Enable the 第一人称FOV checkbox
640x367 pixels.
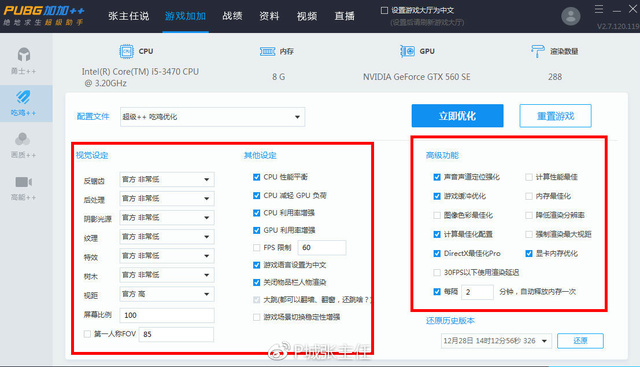click(87, 334)
